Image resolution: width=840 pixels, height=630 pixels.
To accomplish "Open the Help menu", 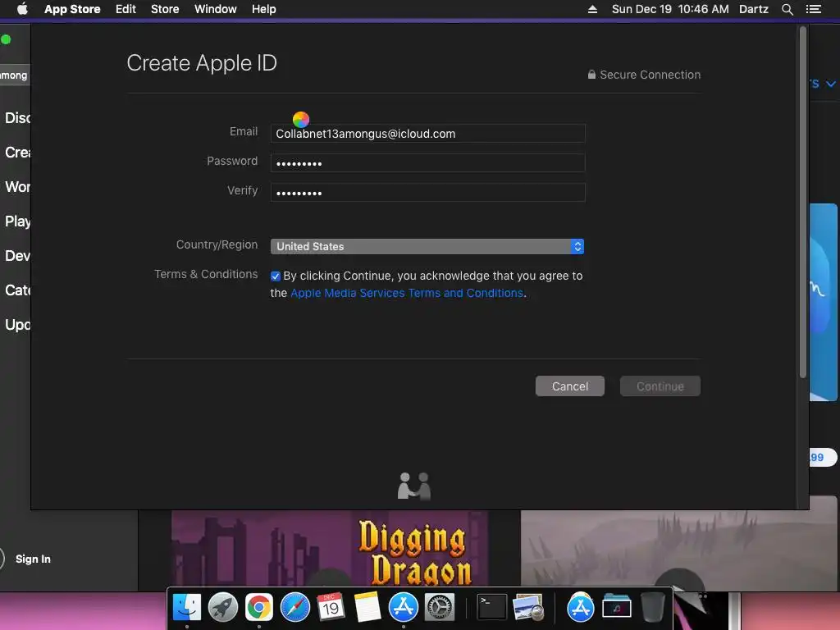I will point(264,9).
